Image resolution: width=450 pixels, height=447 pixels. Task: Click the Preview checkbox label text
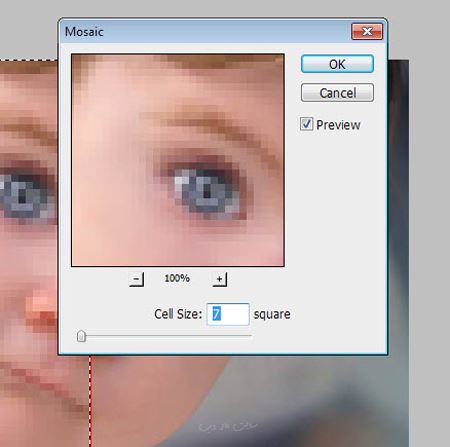[338, 125]
